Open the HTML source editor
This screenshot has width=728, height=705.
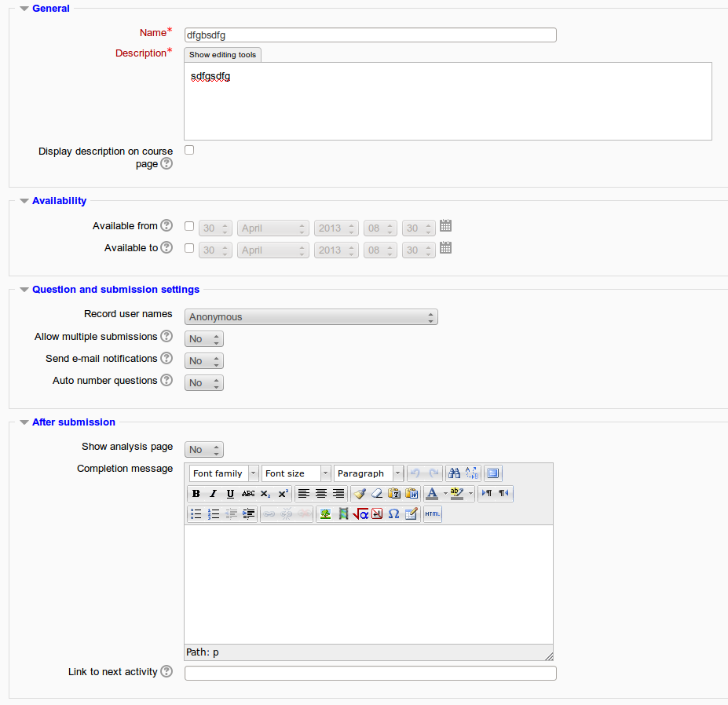point(432,513)
